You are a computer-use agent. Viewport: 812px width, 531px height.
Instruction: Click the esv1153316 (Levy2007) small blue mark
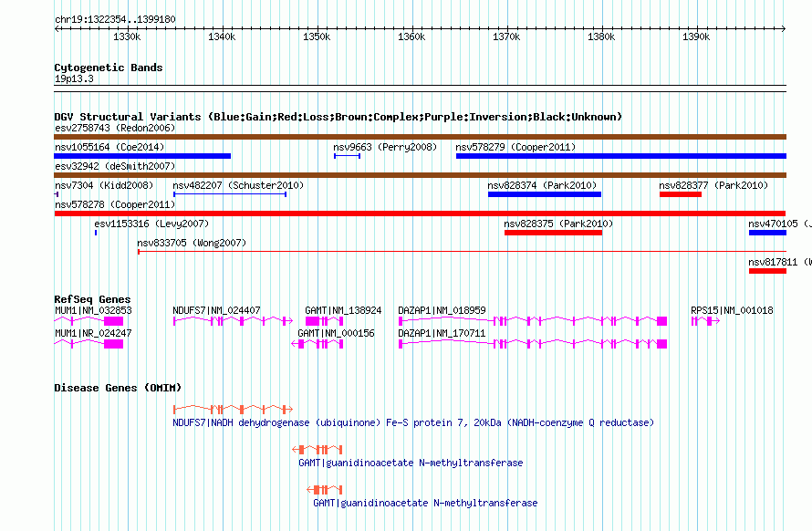(x=96, y=233)
